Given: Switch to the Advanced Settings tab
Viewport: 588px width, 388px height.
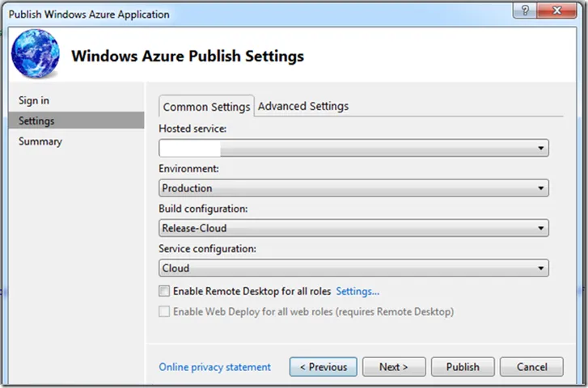Looking at the screenshot, I should click(303, 106).
